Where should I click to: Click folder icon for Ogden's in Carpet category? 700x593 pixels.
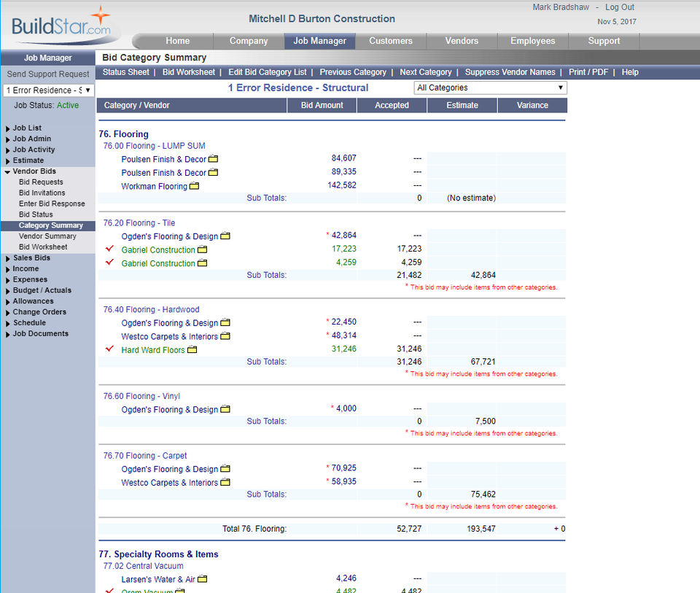point(225,468)
